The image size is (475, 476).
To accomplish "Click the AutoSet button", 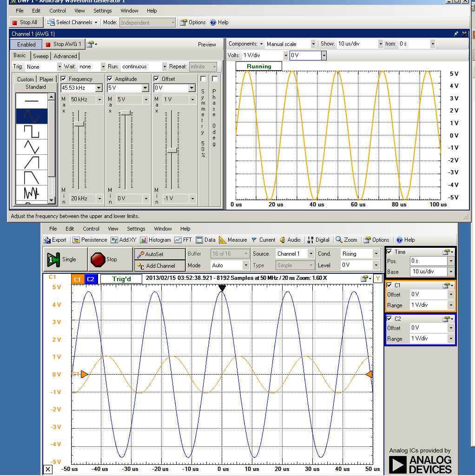I will [154, 254].
